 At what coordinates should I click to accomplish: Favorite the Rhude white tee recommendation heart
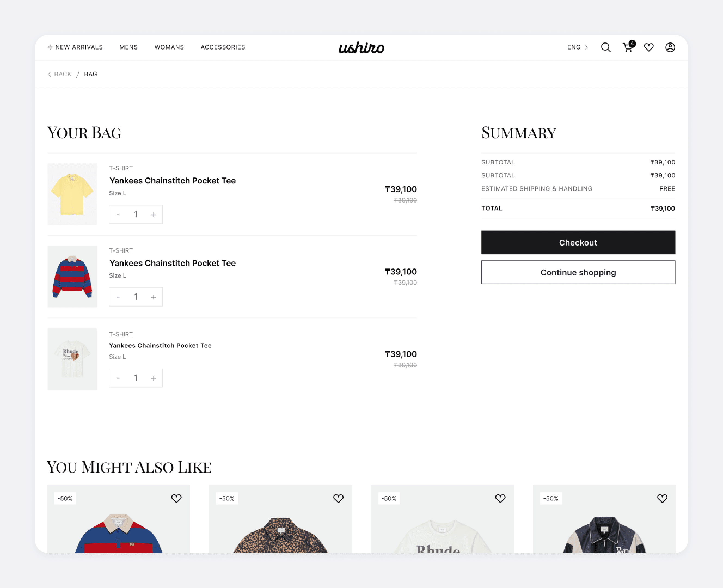(x=500, y=499)
